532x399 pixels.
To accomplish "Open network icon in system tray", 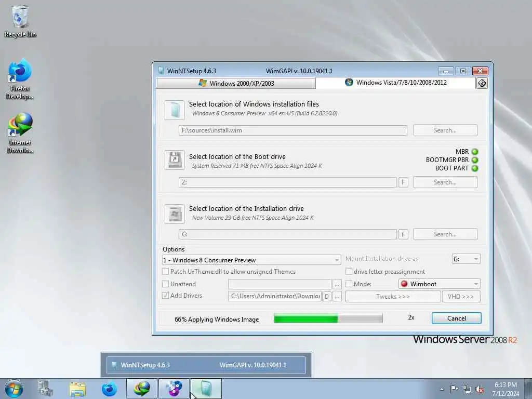I will [467, 390].
